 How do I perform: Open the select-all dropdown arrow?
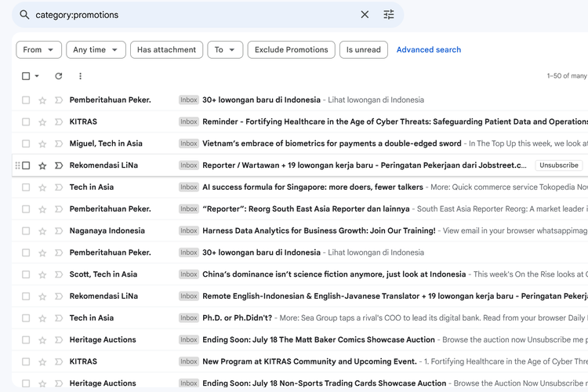pyautogui.click(x=37, y=77)
